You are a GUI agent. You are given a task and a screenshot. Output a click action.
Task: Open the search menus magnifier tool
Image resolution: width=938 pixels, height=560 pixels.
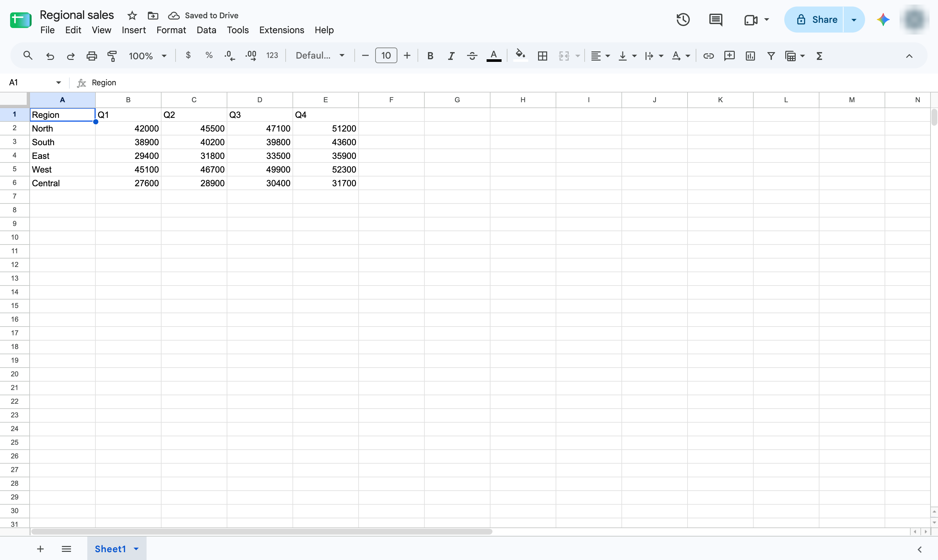pos(28,56)
